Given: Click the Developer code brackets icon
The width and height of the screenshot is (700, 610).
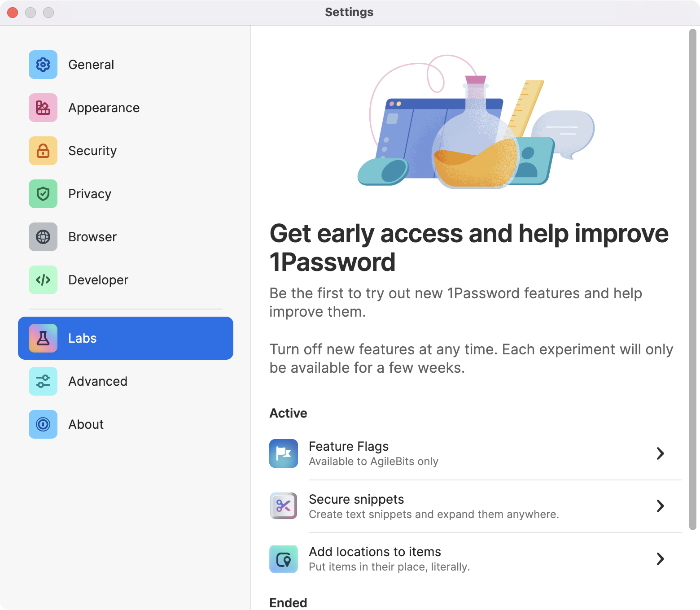Looking at the screenshot, I should click(x=43, y=280).
